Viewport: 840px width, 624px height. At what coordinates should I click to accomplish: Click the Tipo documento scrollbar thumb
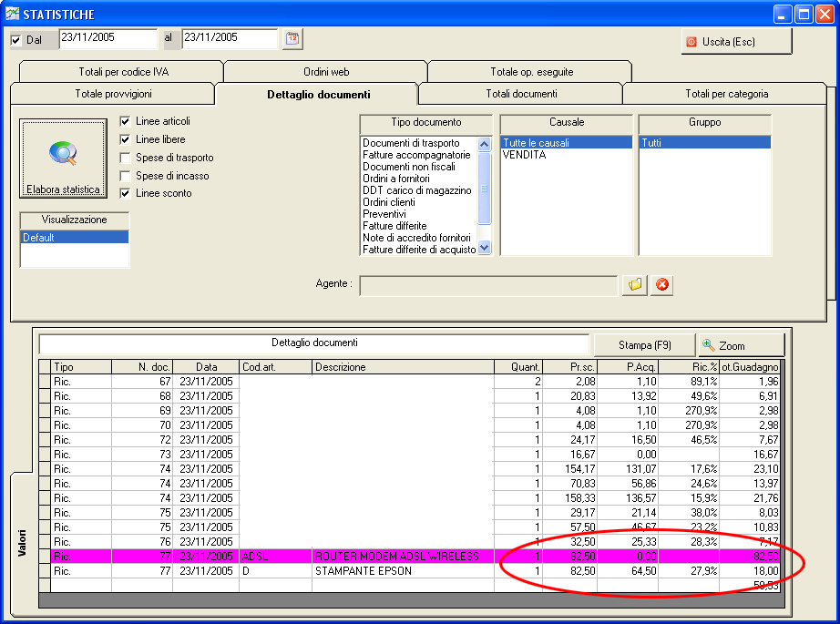[x=485, y=188]
